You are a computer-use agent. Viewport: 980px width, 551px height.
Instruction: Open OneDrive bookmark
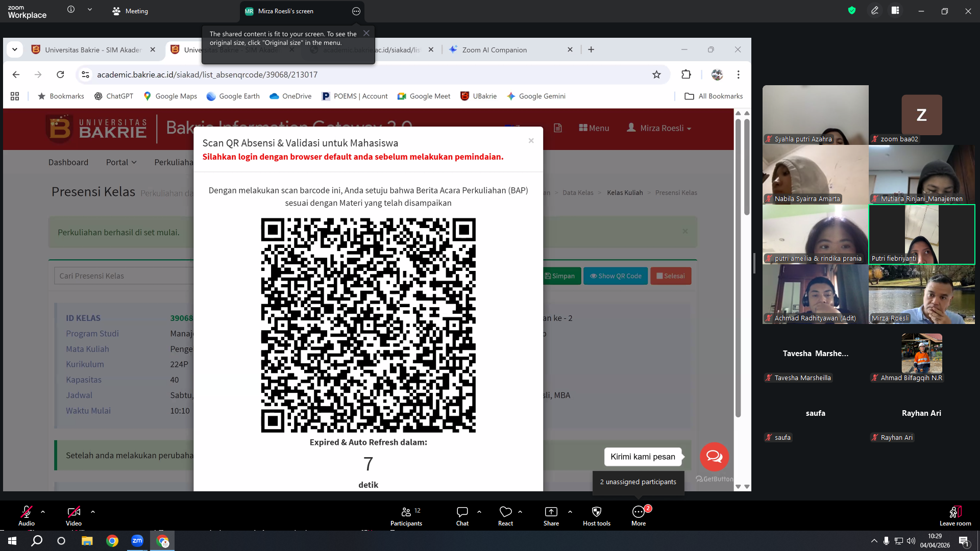(290, 96)
